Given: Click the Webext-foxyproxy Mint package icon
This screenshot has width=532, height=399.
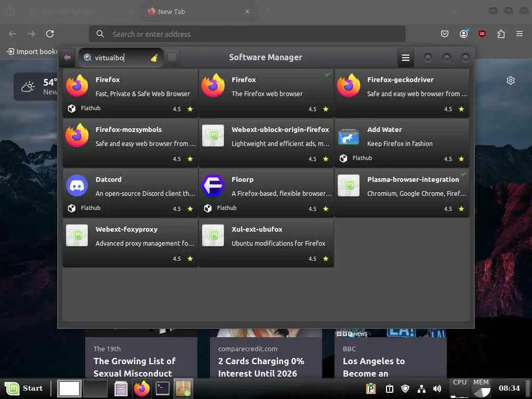Looking at the screenshot, I should pos(77,235).
